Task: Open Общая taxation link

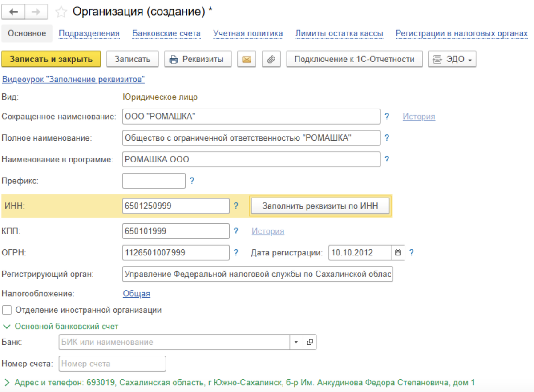Action: (137, 294)
